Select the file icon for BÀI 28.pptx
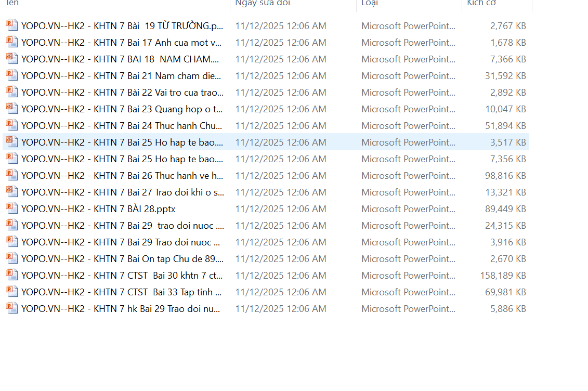 (12, 208)
